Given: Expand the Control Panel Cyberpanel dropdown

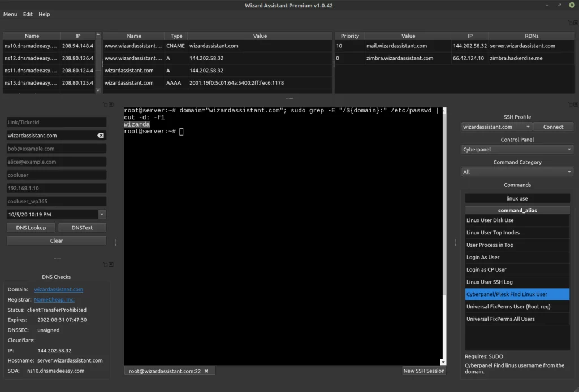Looking at the screenshot, I should (569, 150).
